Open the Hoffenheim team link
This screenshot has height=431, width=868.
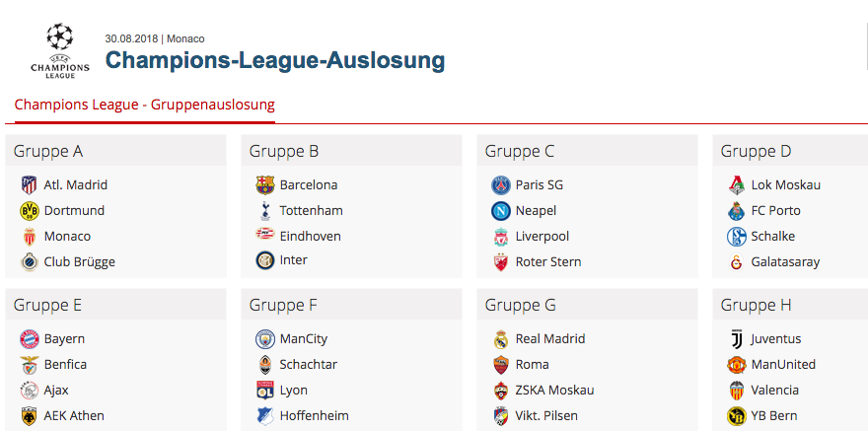[314, 415]
